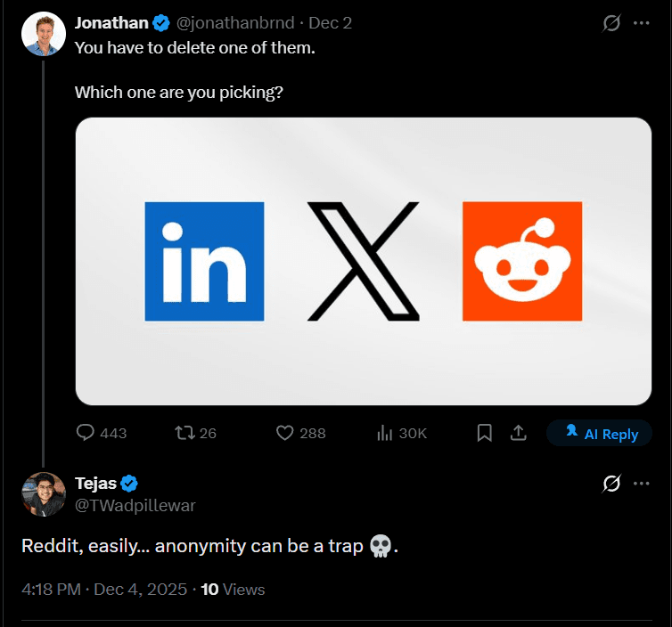Open the LinkedIn X Reddit logos image
The image size is (672, 627).
(x=364, y=261)
